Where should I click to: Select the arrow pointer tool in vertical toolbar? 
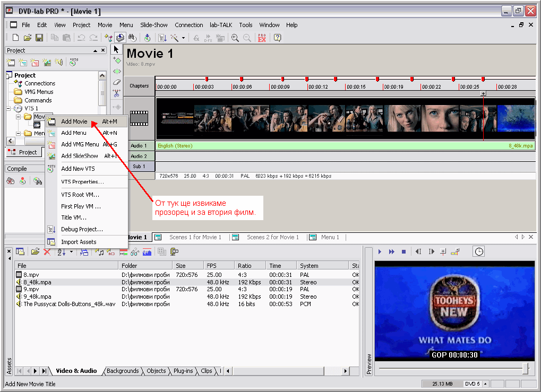[117, 49]
